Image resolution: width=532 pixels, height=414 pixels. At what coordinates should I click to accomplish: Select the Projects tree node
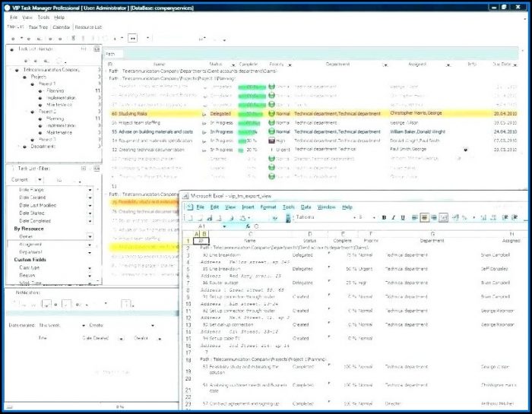pyautogui.click(x=38, y=77)
